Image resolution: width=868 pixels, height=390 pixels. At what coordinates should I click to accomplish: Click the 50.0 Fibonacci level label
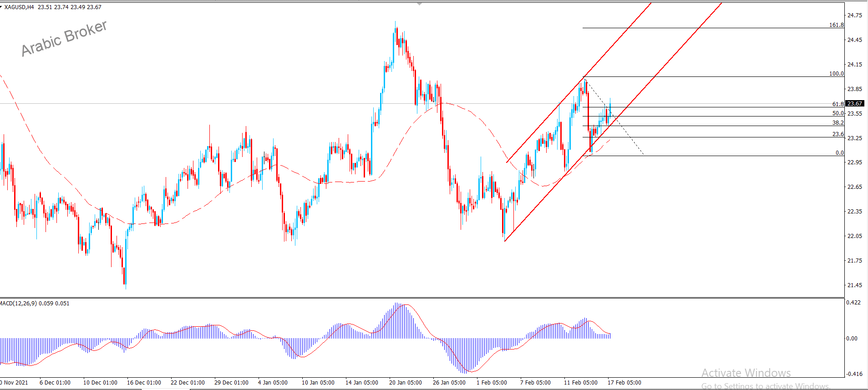tap(838, 113)
